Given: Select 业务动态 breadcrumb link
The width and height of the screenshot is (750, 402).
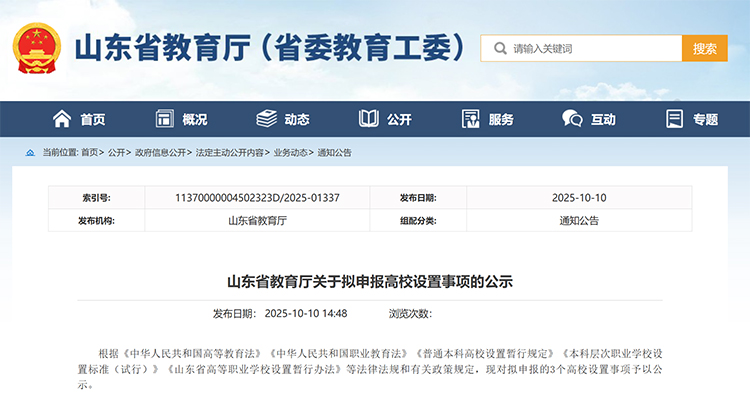Looking at the screenshot, I should 290,153.
